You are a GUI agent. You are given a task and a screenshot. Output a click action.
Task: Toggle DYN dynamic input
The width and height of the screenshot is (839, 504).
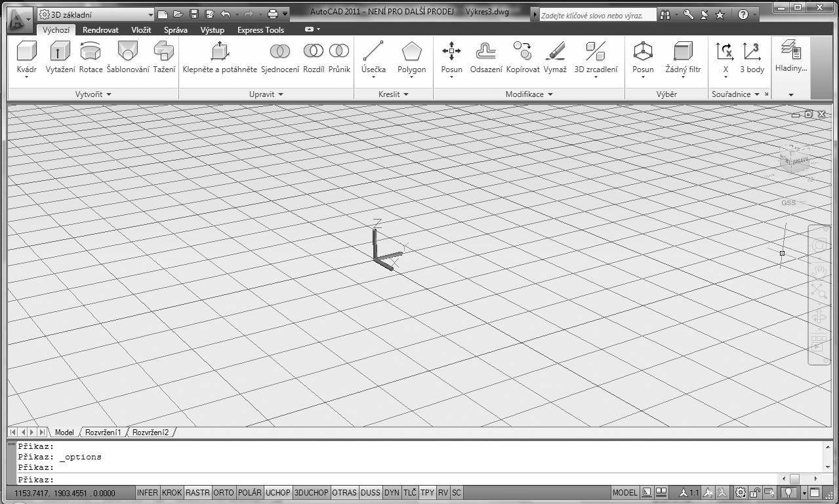[x=392, y=493]
